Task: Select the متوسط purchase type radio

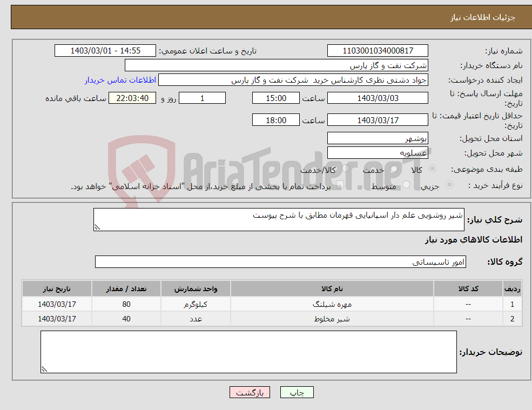Action: [x=406, y=185]
